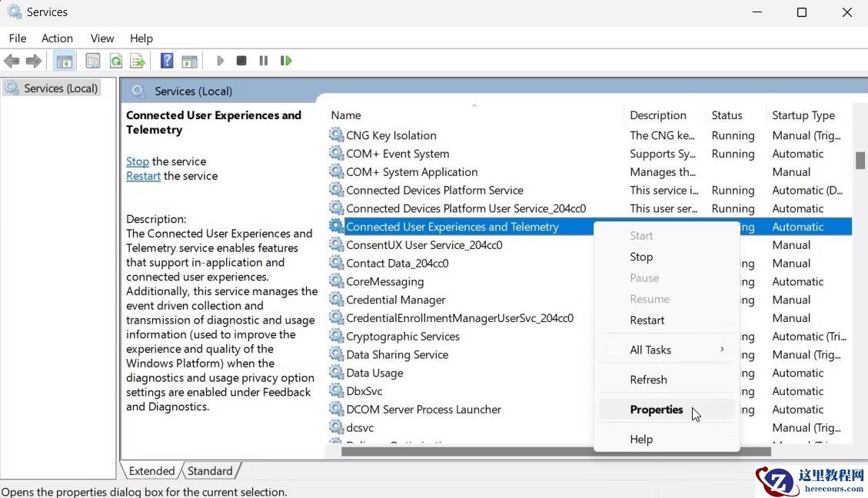
Task: Switch to the Standard tab
Action: click(x=210, y=471)
